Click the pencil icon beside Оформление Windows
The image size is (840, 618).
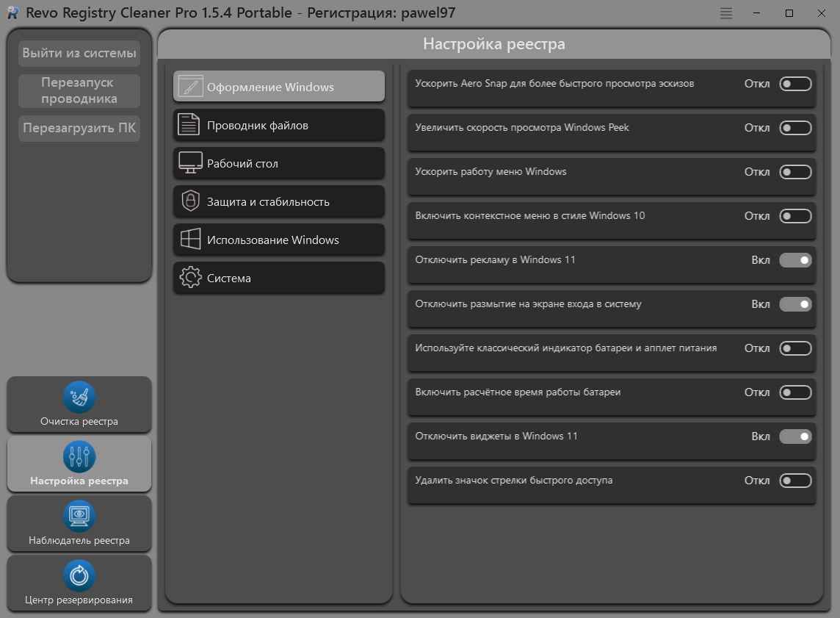tap(190, 86)
